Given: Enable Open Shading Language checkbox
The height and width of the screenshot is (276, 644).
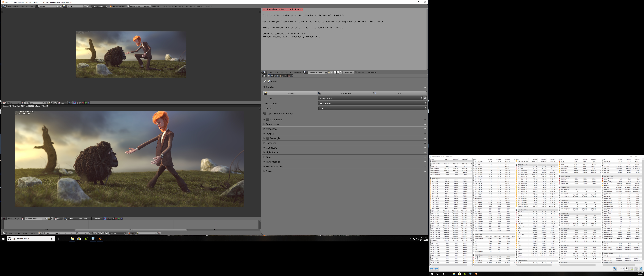Looking at the screenshot, I should (x=265, y=113).
